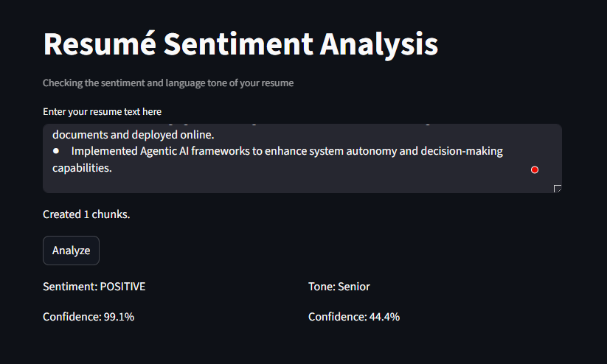Click the word 'capabilities.' in the textarea
The image size is (607, 364).
(81, 168)
